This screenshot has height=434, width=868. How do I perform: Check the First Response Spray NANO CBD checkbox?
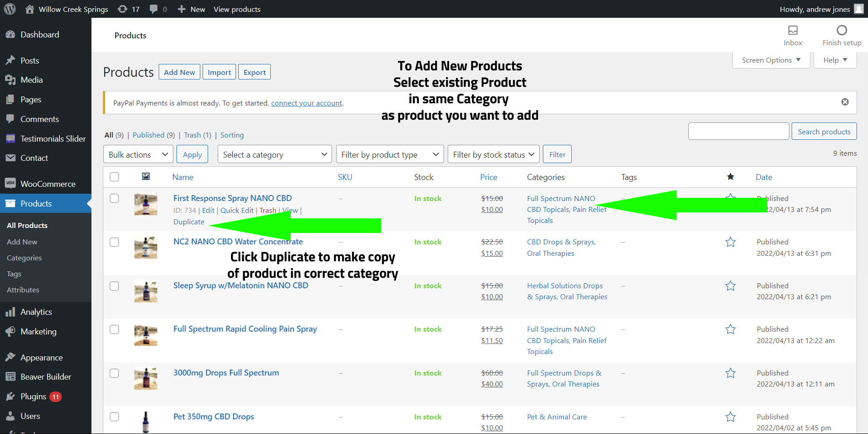(x=114, y=198)
